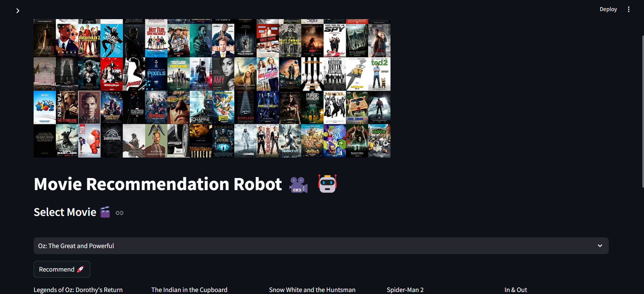The height and width of the screenshot is (294, 644).
Task: Click the robot face emoji in title
Action: 327,184
